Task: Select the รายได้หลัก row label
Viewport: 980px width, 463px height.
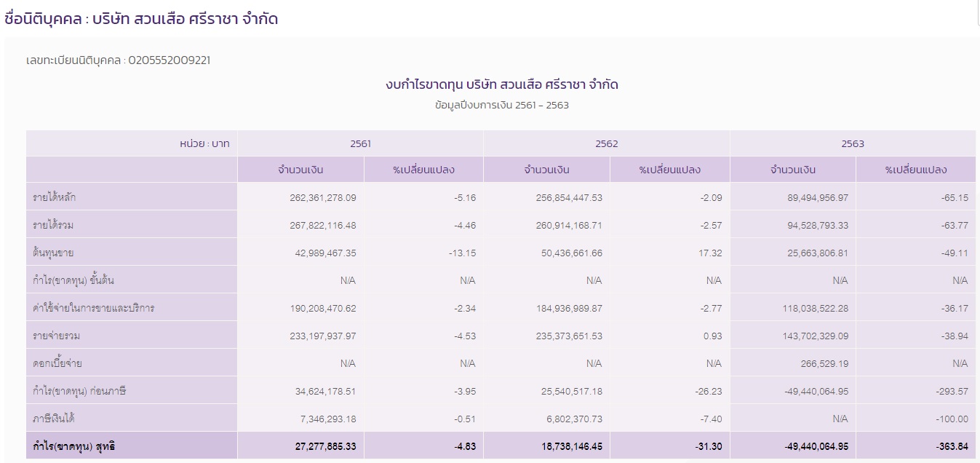Action: (x=55, y=196)
